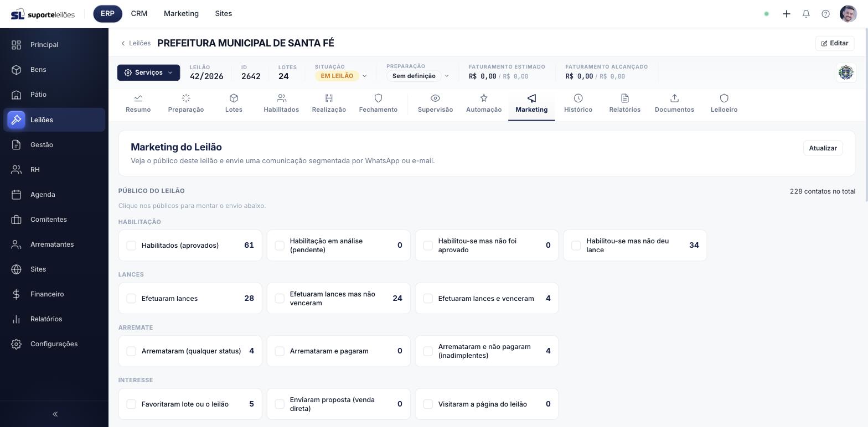Viewport: 868px width, 427px height.
Task: Open the Histórico clock tab
Action: point(578,103)
